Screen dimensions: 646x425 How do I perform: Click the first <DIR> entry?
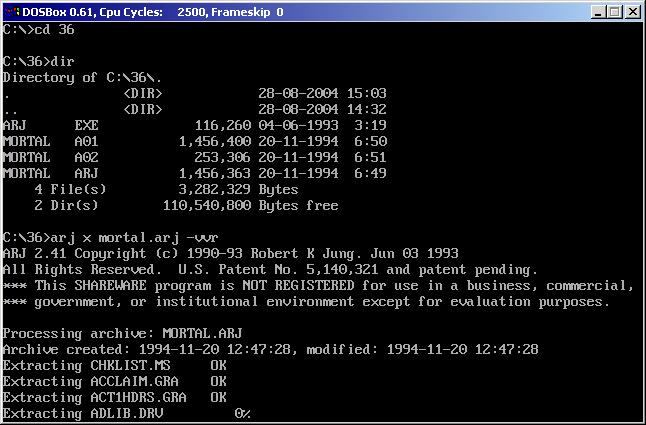pyautogui.click(x=143, y=94)
